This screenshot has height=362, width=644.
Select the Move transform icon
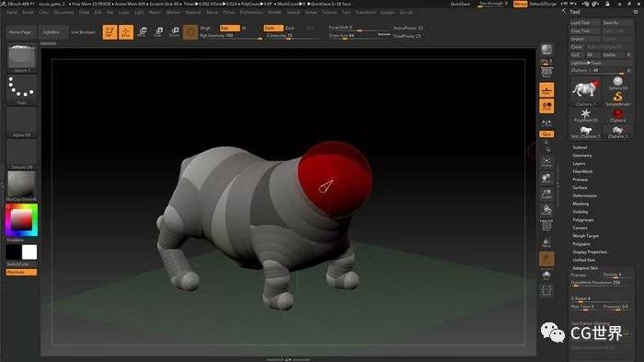143,31
